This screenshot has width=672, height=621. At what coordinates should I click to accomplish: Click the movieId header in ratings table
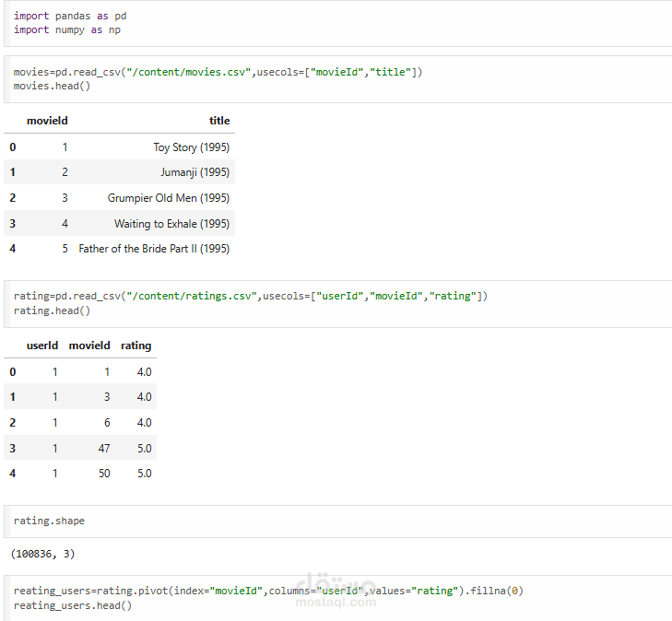[x=89, y=346]
